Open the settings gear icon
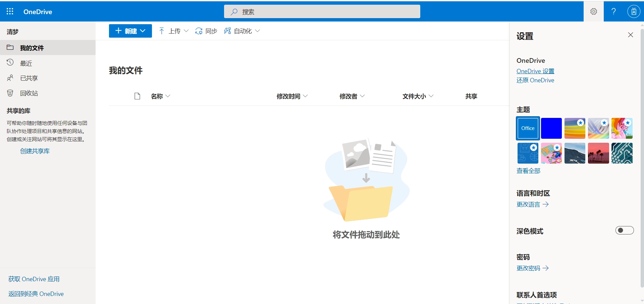 pos(593,11)
